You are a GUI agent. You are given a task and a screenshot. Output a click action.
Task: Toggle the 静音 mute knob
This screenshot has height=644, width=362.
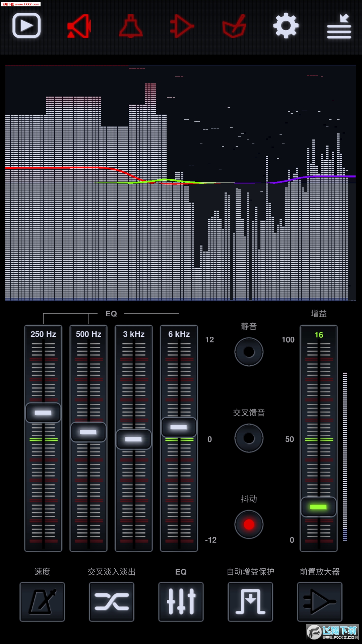coord(249,352)
